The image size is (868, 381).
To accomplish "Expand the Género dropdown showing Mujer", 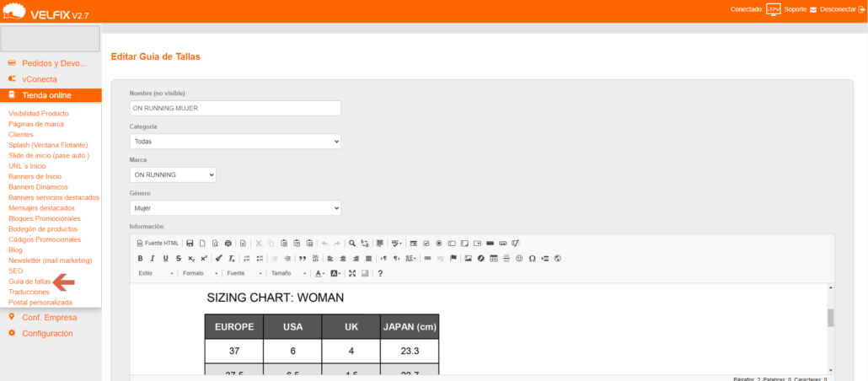I will pos(235,207).
